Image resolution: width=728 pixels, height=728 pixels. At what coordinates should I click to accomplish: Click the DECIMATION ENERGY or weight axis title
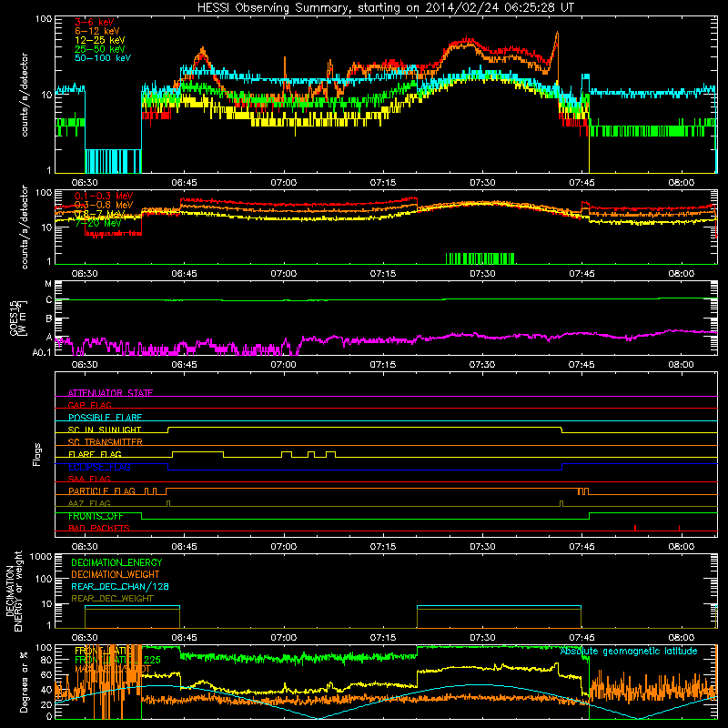(14, 591)
